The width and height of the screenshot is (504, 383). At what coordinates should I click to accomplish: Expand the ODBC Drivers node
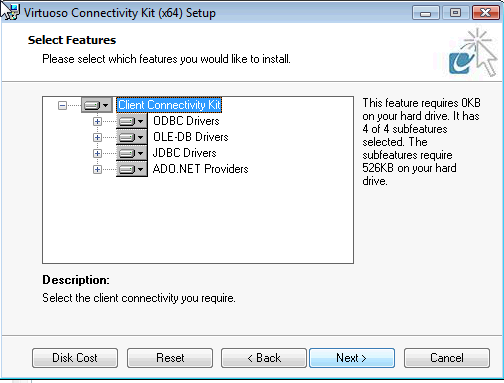click(x=97, y=121)
